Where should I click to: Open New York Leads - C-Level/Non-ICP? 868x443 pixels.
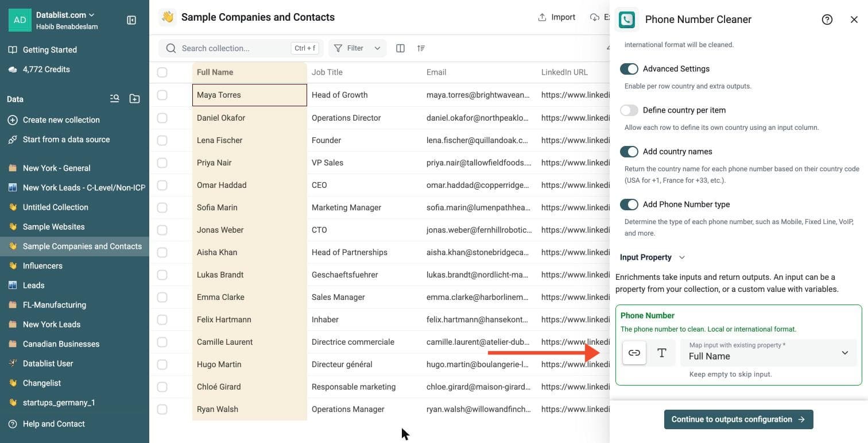(75, 188)
